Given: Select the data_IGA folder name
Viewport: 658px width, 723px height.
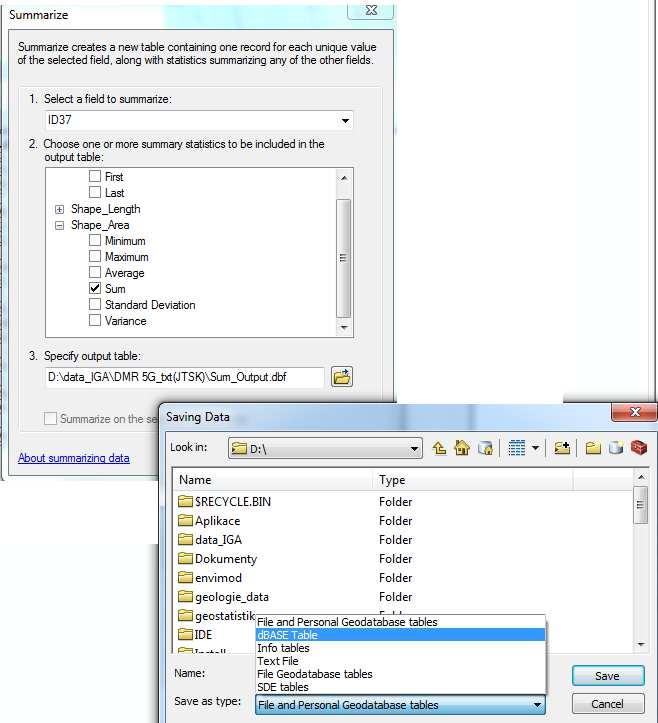Looking at the screenshot, I should click(218, 539).
